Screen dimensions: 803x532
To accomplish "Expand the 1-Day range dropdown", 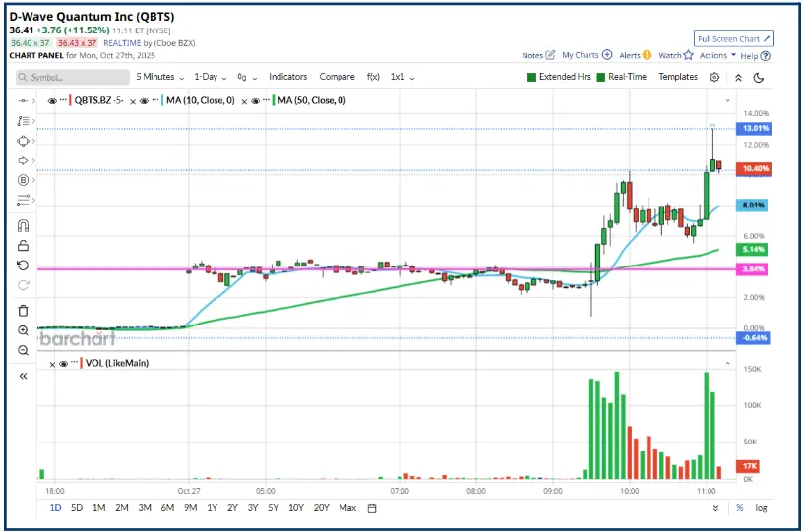I will pyautogui.click(x=211, y=77).
